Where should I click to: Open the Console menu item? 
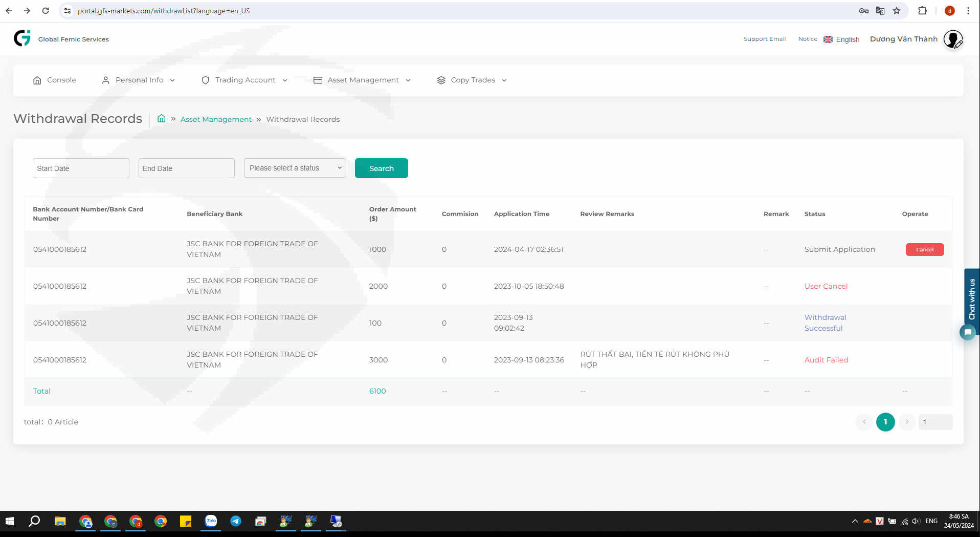tap(55, 80)
